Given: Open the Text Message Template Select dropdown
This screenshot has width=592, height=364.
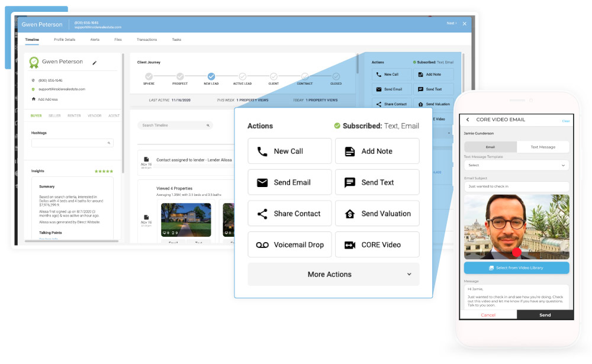Looking at the screenshot, I should (x=516, y=165).
